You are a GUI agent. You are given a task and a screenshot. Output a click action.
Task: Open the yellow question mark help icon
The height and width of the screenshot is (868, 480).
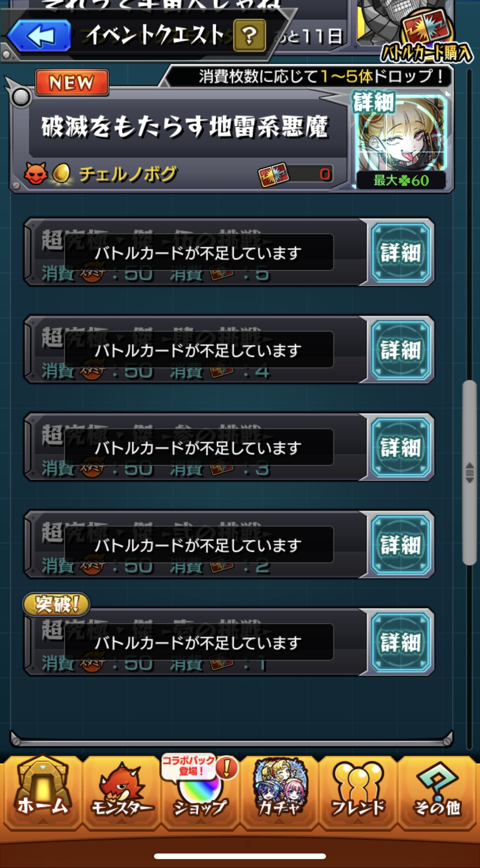click(249, 35)
